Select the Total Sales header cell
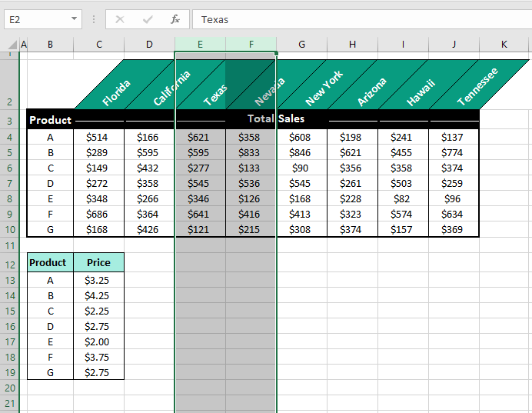 pyautogui.click(x=276, y=119)
